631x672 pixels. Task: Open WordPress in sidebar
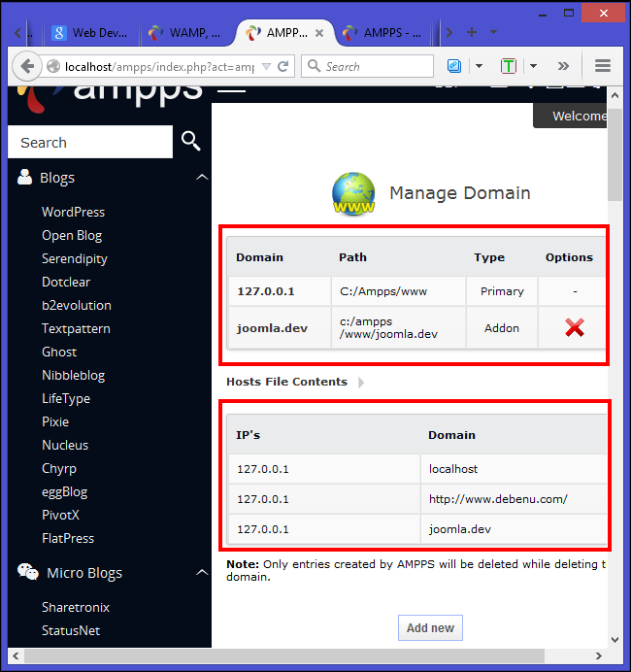pyautogui.click(x=73, y=212)
